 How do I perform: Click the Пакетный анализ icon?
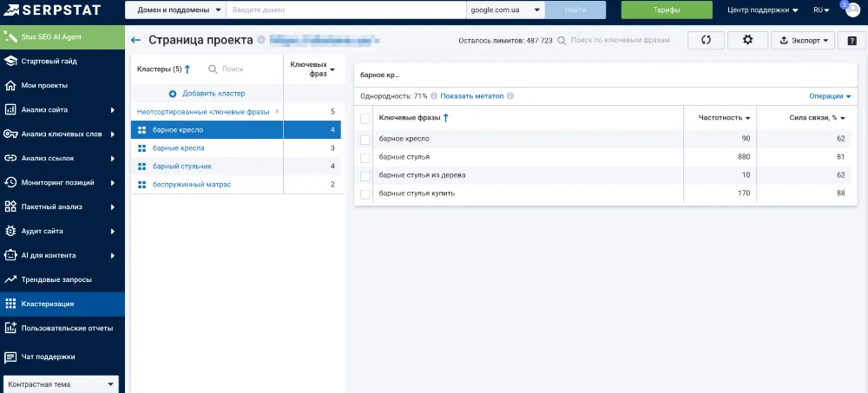(10, 207)
